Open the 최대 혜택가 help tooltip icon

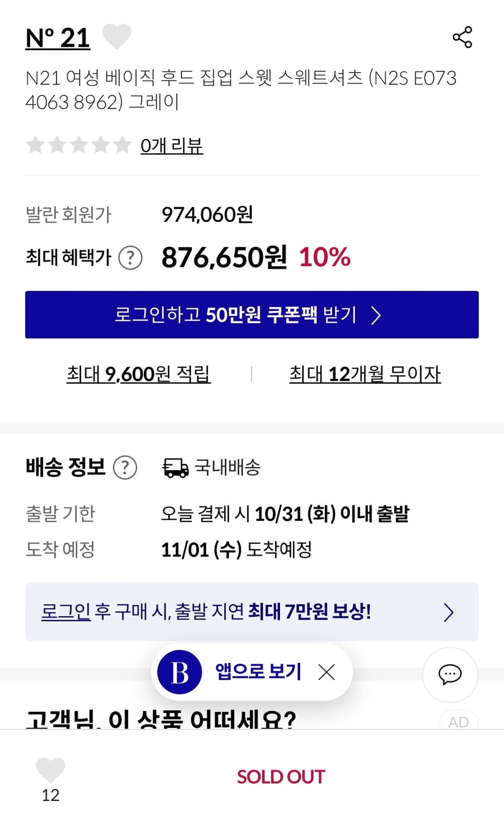coord(130,257)
